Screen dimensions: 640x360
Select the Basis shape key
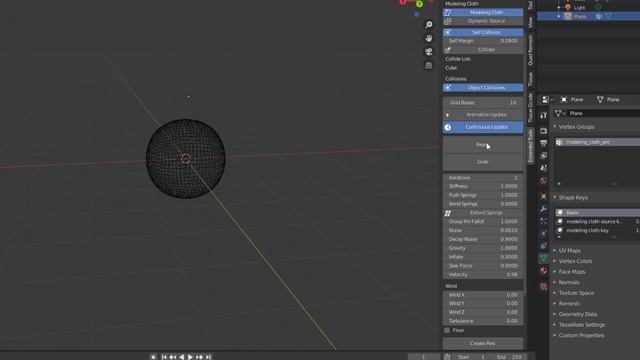[598, 213]
